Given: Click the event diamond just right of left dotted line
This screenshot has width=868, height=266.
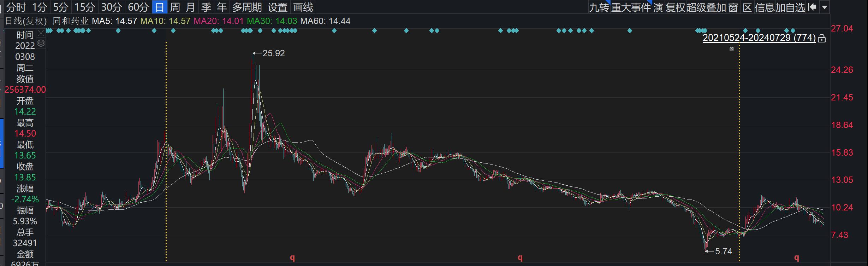Looking at the screenshot, I should [173, 31].
